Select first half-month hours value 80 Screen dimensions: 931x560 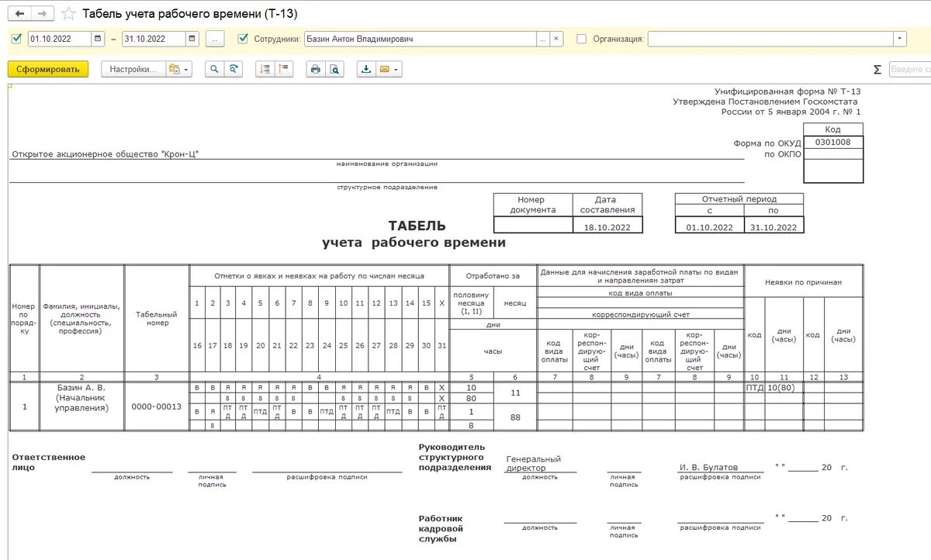point(471,399)
